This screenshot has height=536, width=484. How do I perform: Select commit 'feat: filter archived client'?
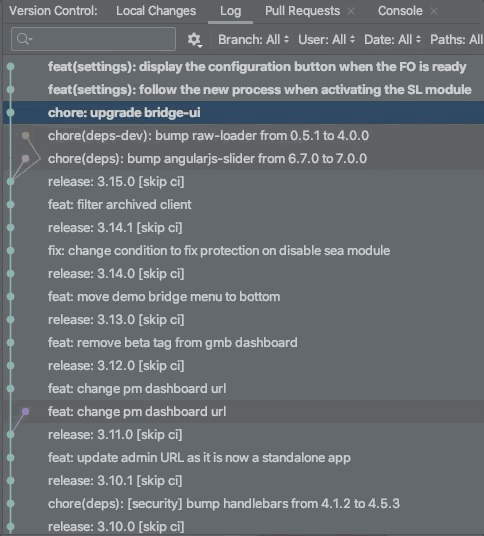coord(243,204)
